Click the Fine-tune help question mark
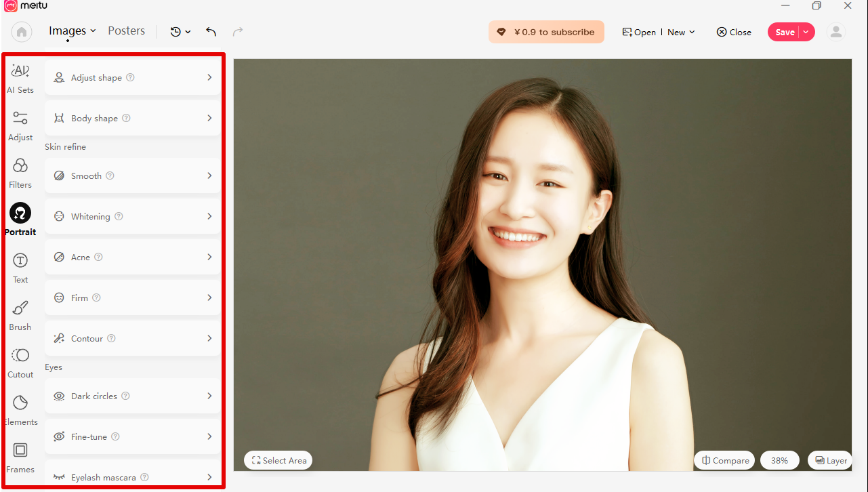This screenshot has width=868, height=492. 115,436
